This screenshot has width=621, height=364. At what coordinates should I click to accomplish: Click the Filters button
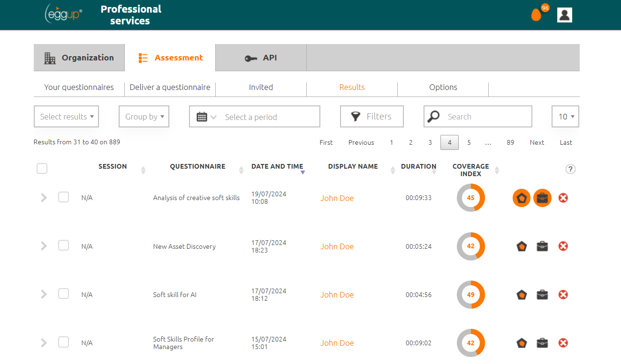[x=372, y=117]
